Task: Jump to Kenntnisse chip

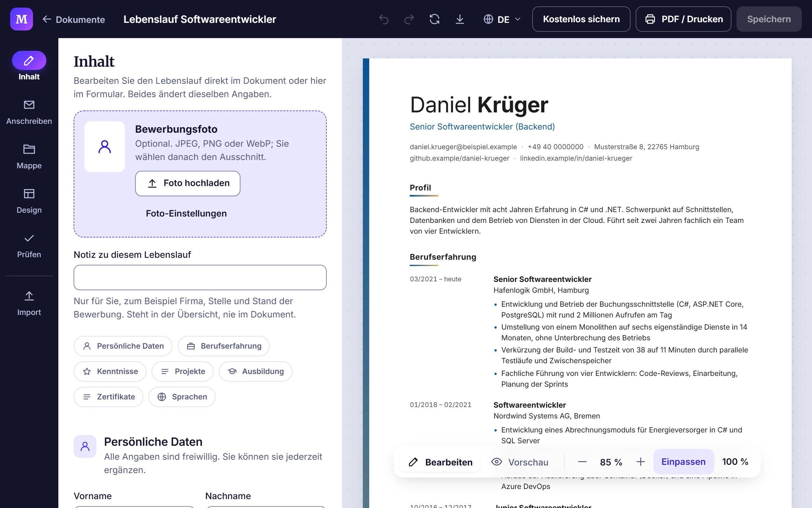Action: (110, 371)
